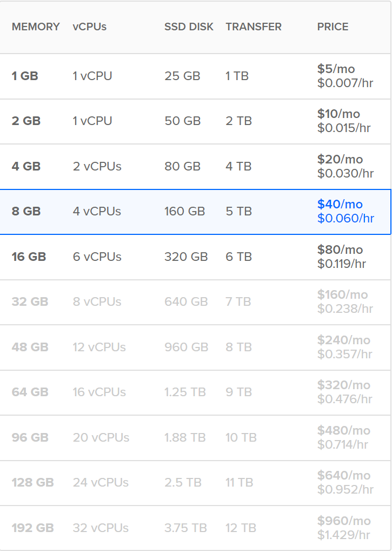Pick the 48 GB 12 vCPUs plan
This screenshot has width=392, height=551.
point(195,347)
